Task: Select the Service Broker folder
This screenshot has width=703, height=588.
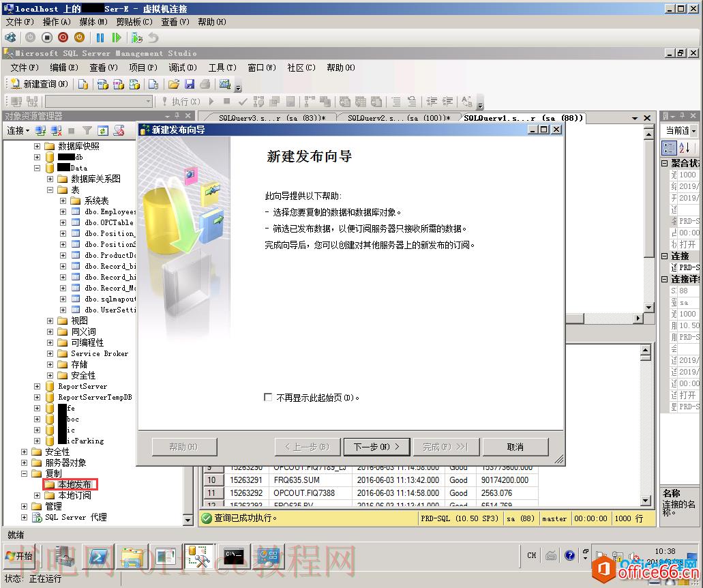Action: [x=100, y=353]
